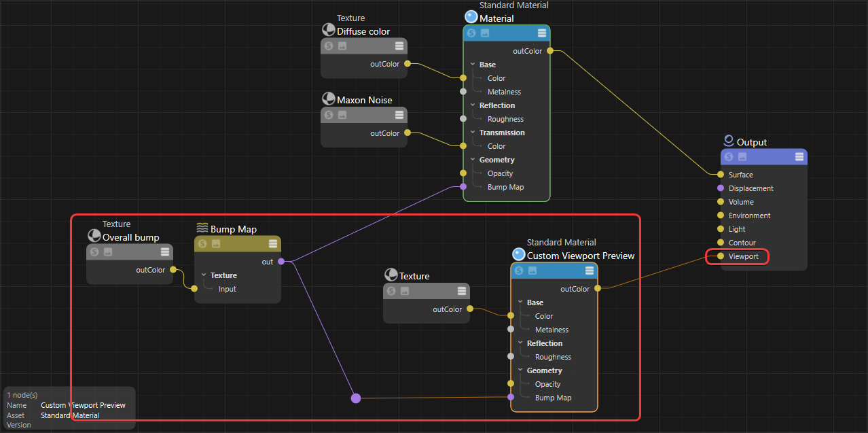868x433 pixels.
Task: Click the hamburger menu icon on Material node
Action: point(541,33)
